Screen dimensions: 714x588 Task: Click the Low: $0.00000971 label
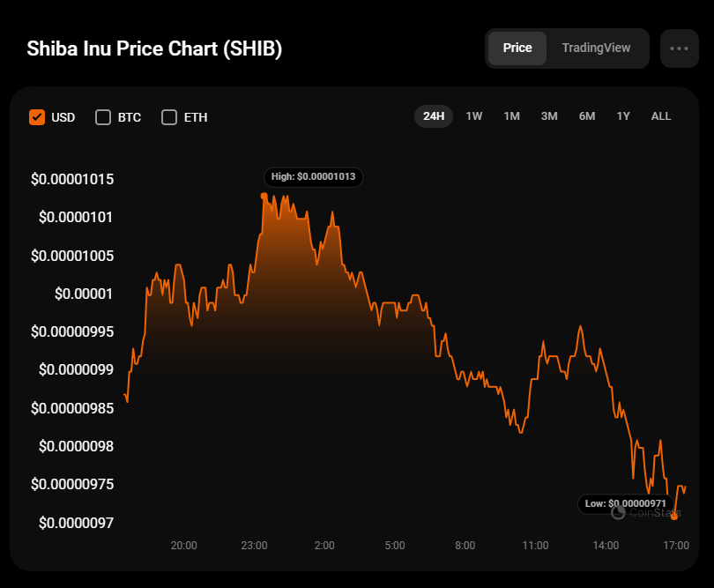click(x=626, y=503)
